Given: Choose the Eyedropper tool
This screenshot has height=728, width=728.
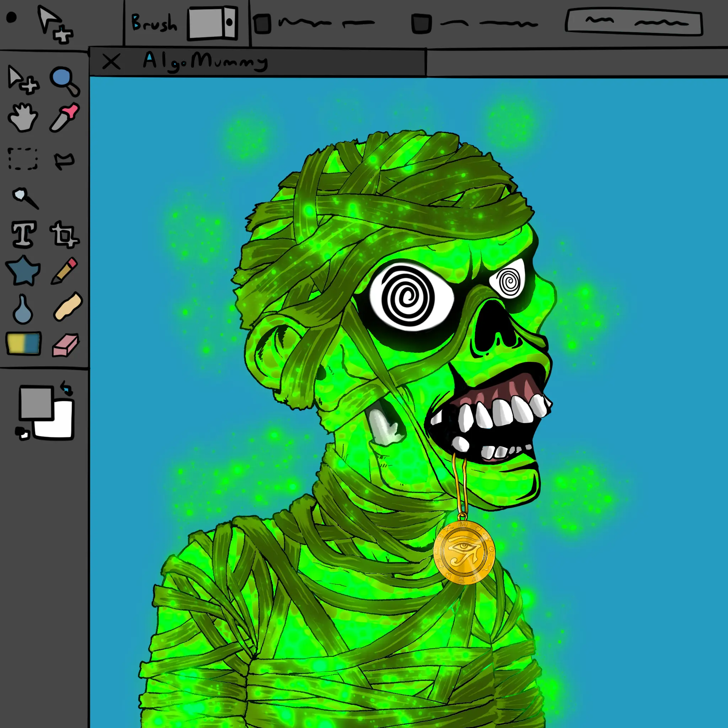Looking at the screenshot, I should coord(65,118).
